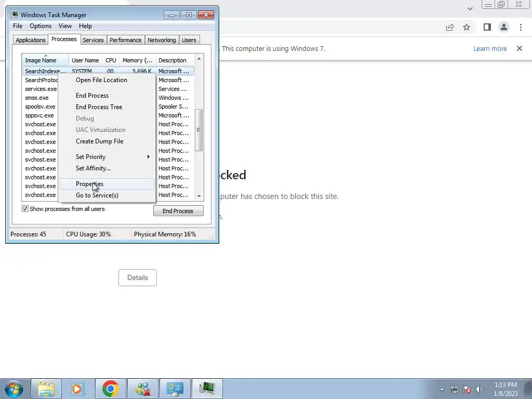Toggle the Chrome side panel icon
The width and height of the screenshot is (532, 399).
coord(487,28)
